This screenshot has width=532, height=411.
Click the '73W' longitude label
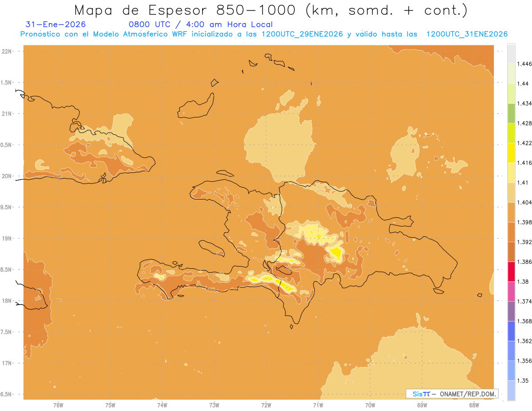click(x=214, y=405)
